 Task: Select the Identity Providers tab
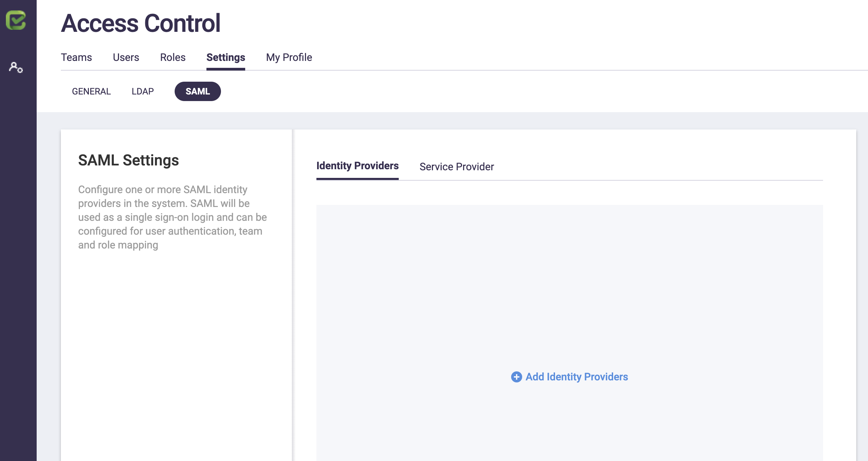[357, 166]
